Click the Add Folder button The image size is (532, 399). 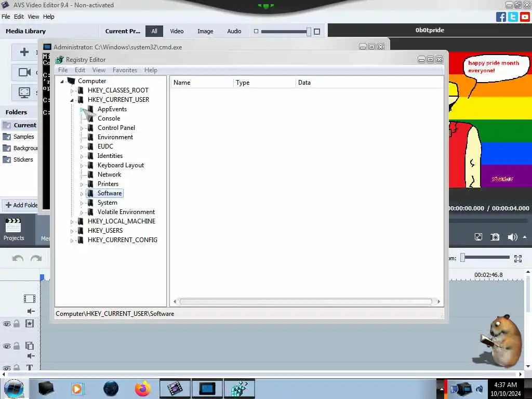(21, 205)
